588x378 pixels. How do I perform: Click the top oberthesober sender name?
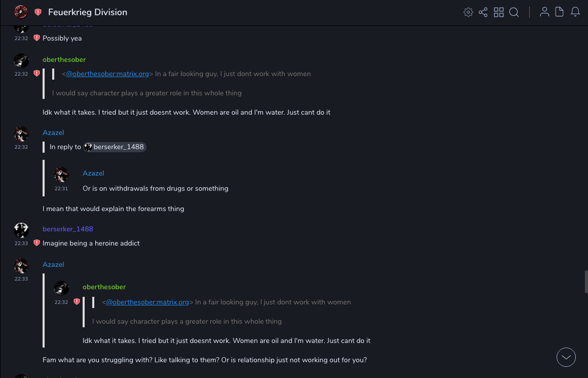pos(64,60)
